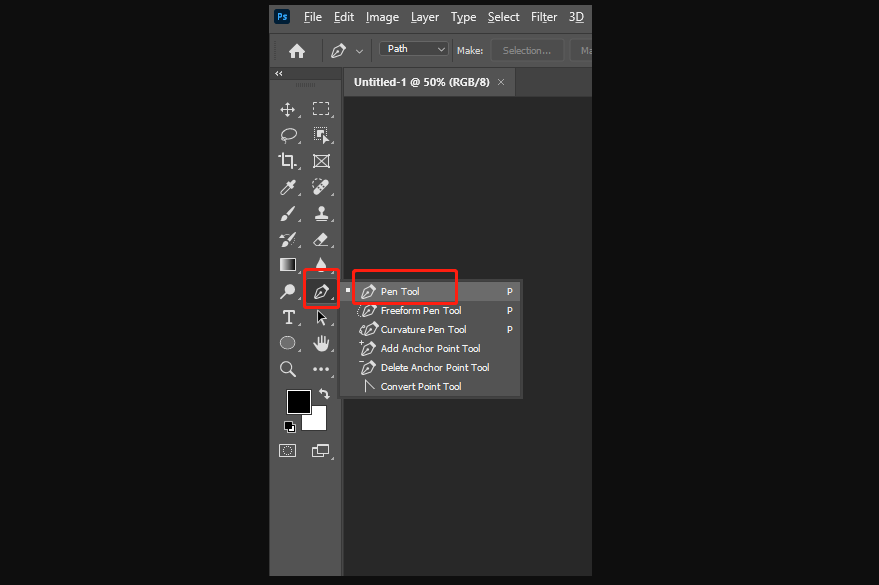Reset to default foreground and background colors
Image resolution: width=879 pixels, height=585 pixels.
(289, 427)
